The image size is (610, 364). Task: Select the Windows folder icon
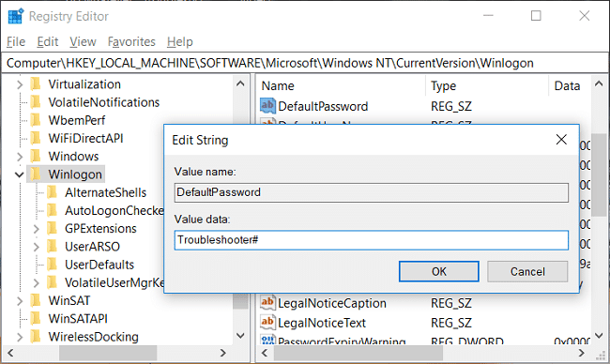[36, 156]
